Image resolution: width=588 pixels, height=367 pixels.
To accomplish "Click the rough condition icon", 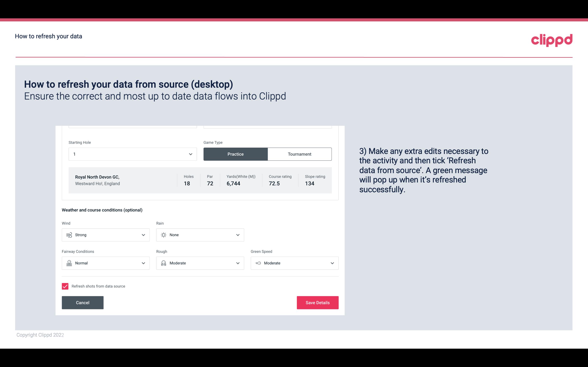I will pyautogui.click(x=163, y=263).
